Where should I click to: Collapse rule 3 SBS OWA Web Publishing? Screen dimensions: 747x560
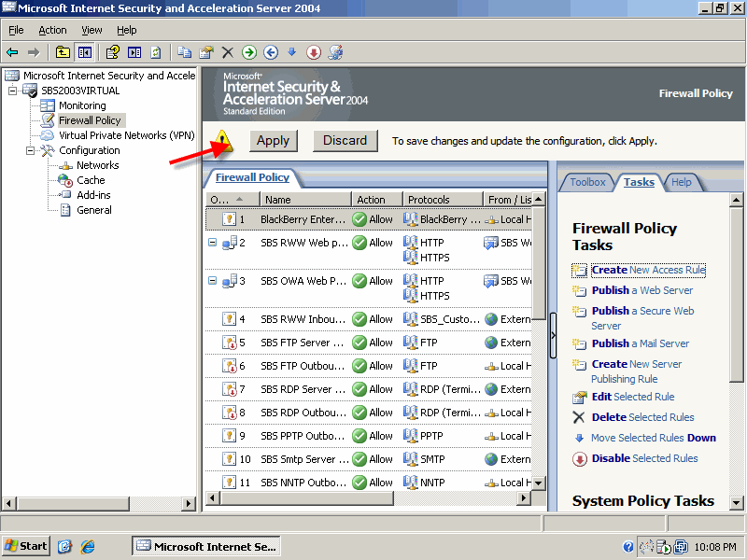click(213, 281)
